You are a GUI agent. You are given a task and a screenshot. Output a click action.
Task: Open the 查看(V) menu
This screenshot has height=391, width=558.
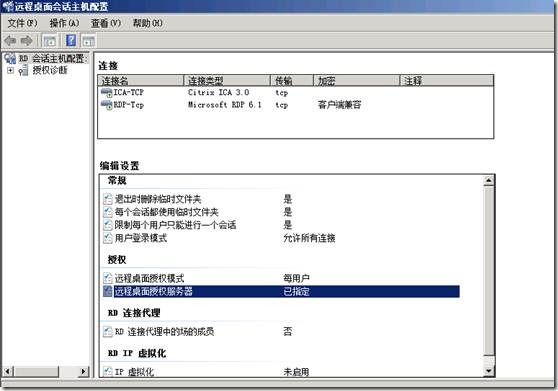(x=106, y=23)
